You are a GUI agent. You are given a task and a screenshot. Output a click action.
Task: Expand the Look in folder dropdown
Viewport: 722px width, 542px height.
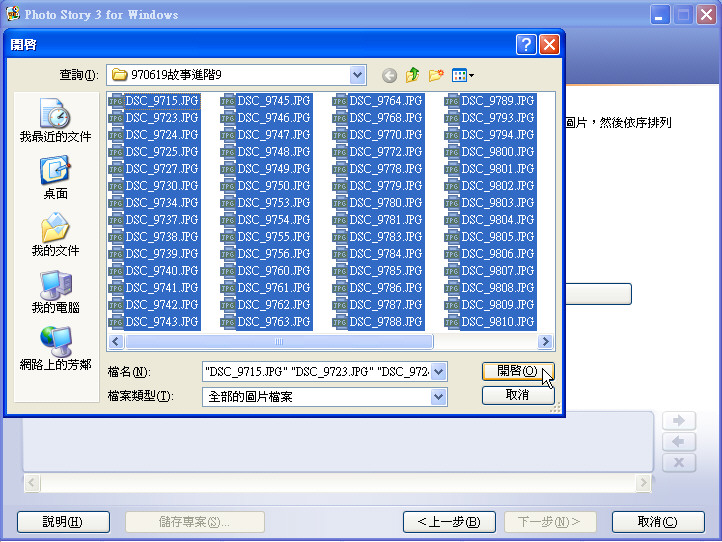pyautogui.click(x=358, y=75)
